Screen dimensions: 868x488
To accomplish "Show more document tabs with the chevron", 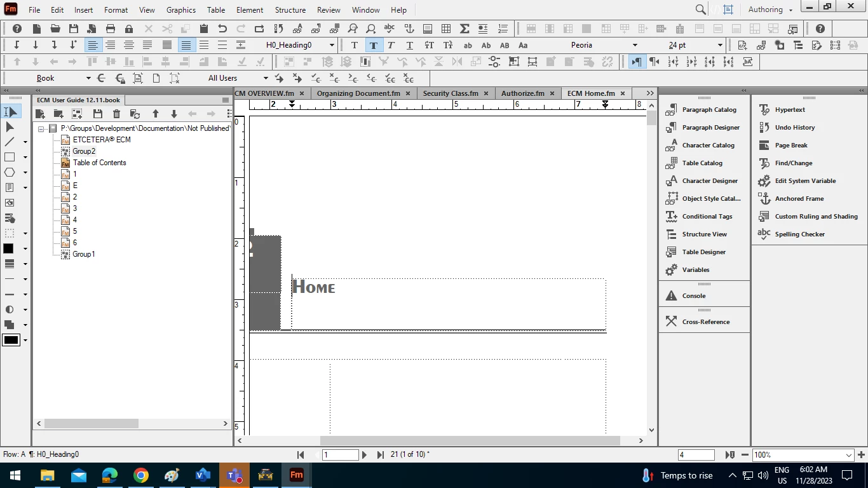I will point(650,93).
